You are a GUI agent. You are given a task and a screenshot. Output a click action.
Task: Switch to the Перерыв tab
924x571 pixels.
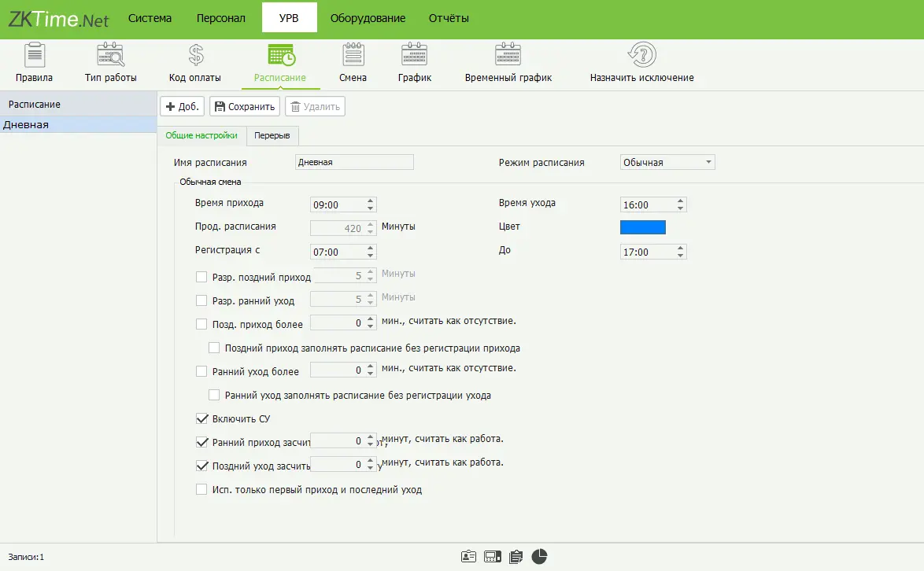click(x=272, y=136)
